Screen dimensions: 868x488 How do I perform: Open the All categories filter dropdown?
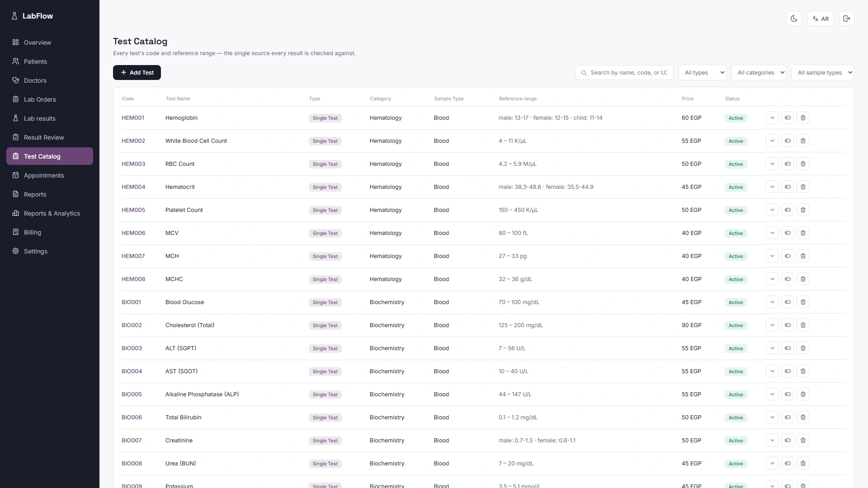759,73
